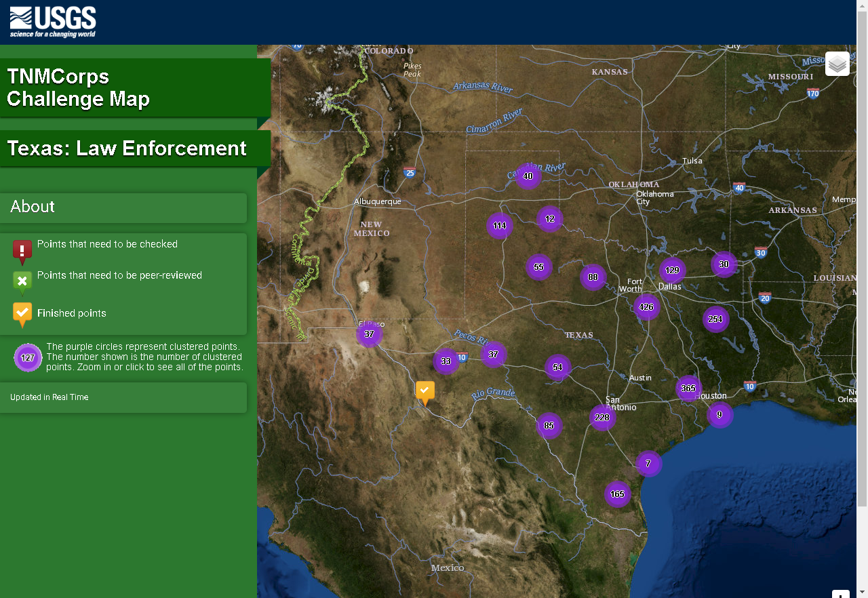Click the Albuquerque label on map
Image resolution: width=868 pixels, height=598 pixels.
(378, 201)
